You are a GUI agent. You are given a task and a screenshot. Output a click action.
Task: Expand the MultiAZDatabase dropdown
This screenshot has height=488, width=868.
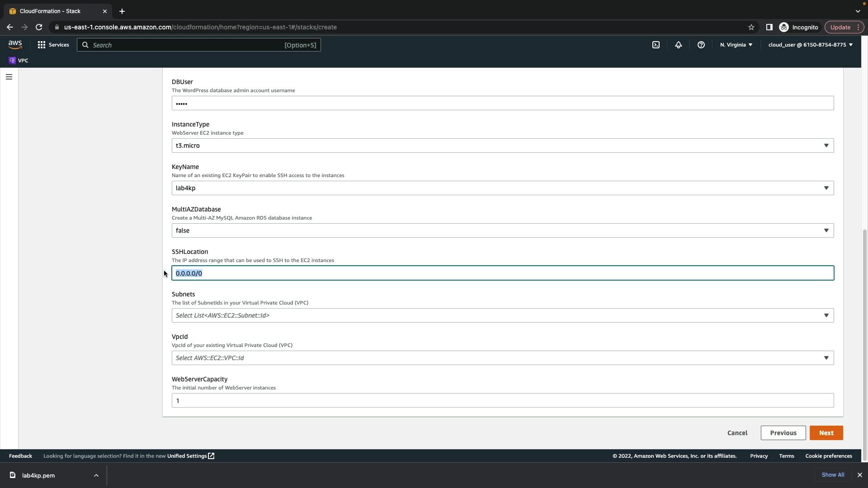tap(502, 230)
